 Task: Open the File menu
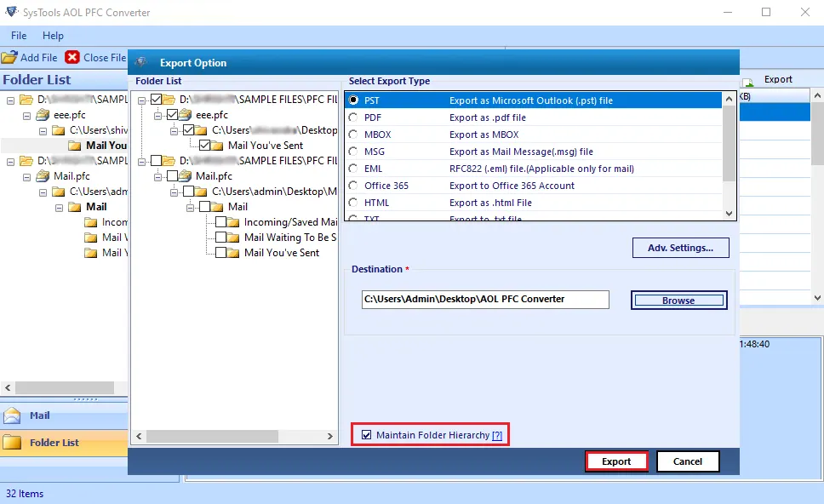(19, 35)
